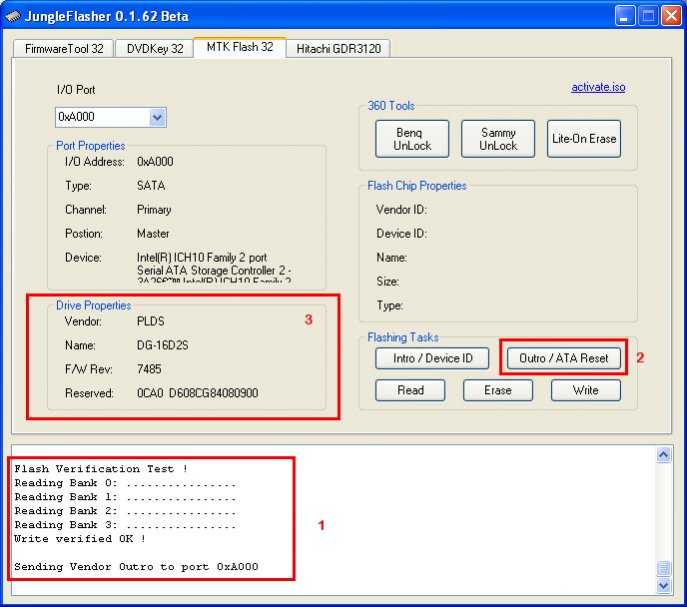Click the channel value Primary
This screenshot has width=687, height=607.
[154, 209]
